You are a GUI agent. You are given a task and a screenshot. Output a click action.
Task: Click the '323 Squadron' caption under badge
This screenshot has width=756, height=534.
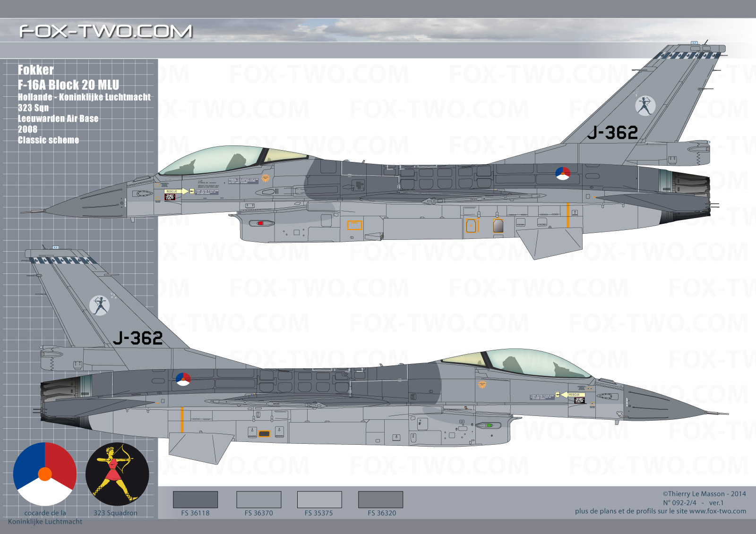[115, 513]
